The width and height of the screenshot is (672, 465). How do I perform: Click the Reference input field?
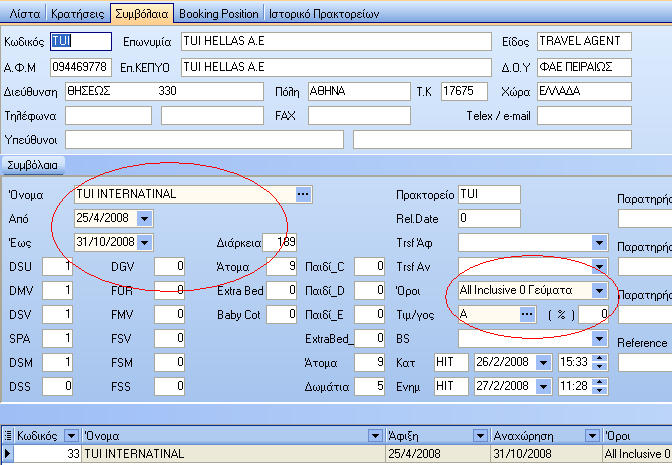(x=645, y=363)
